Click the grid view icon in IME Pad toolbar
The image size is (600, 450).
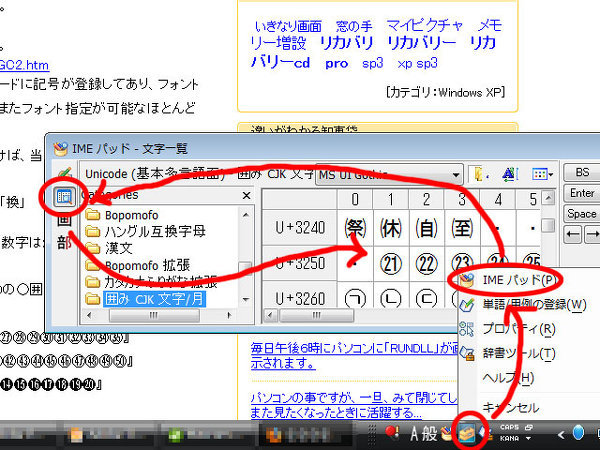pos(540,174)
